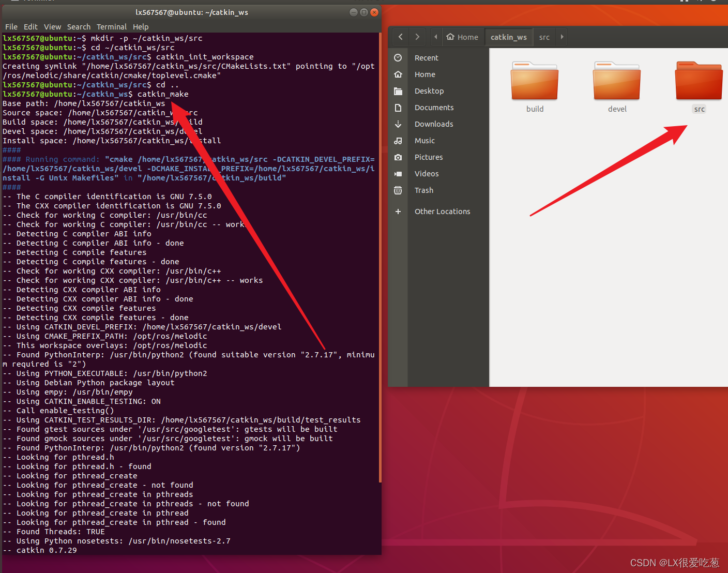This screenshot has width=728, height=573.
Task: Click the Pictures camera icon in sidebar
Action: (x=398, y=157)
